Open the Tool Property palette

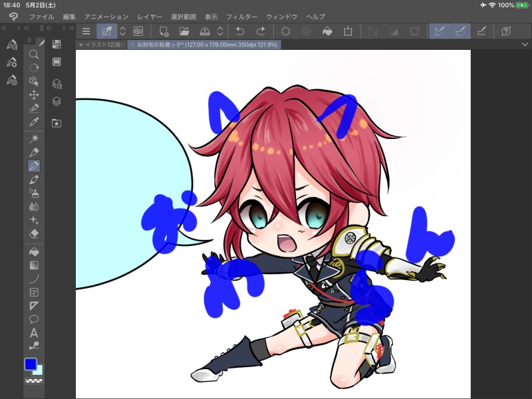pos(12,62)
